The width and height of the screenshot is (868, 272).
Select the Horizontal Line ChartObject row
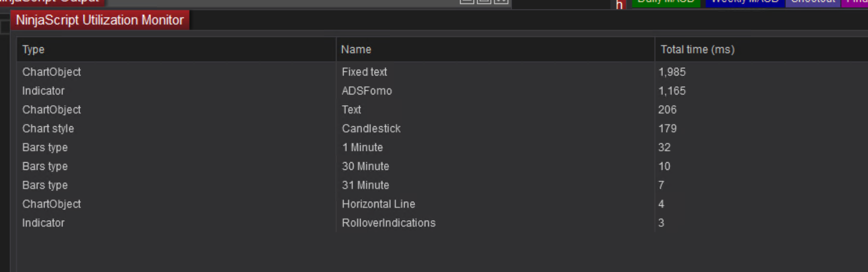[378, 204]
